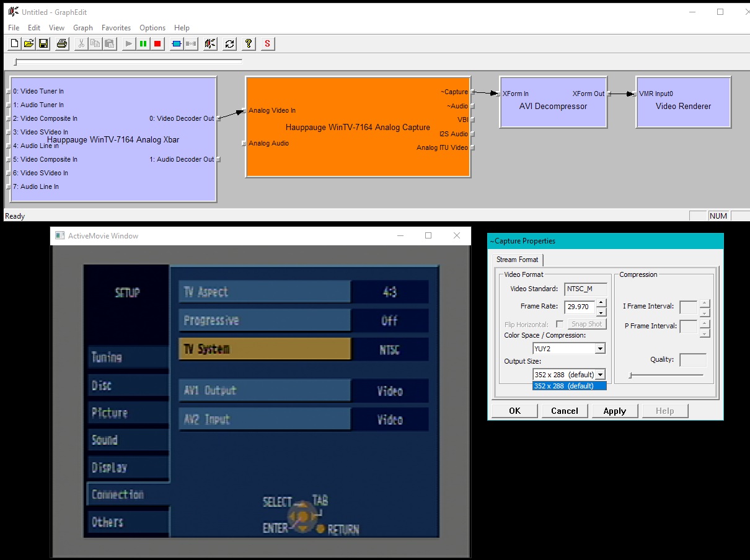Click the Copy toolbar icon

pyautogui.click(x=95, y=43)
